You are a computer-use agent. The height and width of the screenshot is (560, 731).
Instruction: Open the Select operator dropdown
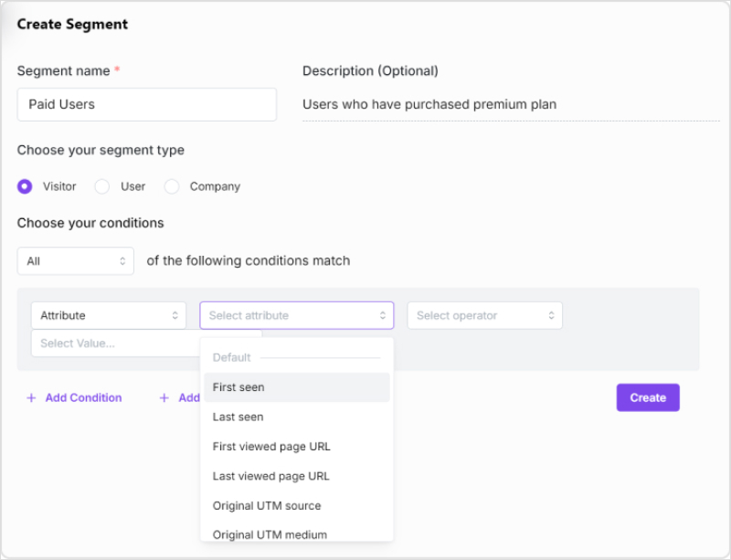click(x=485, y=316)
